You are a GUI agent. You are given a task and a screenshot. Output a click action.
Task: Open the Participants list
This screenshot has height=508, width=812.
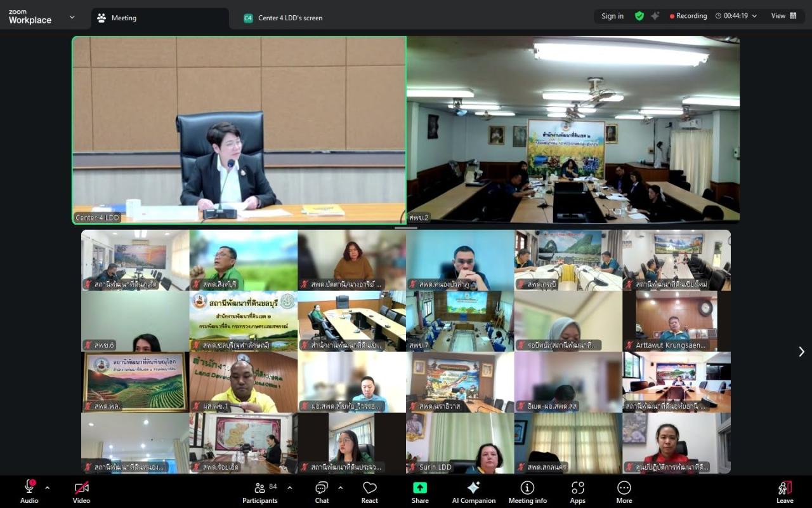tap(260, 492)
